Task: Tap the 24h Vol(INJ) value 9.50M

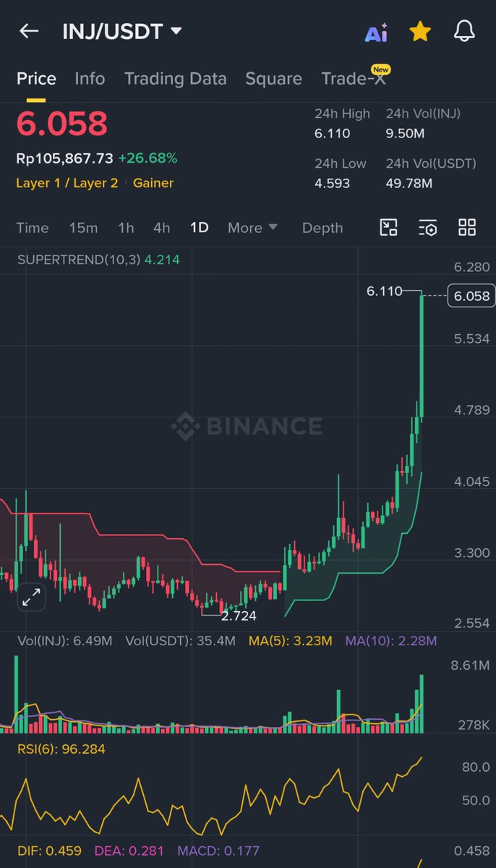Action: click(405, 134)
